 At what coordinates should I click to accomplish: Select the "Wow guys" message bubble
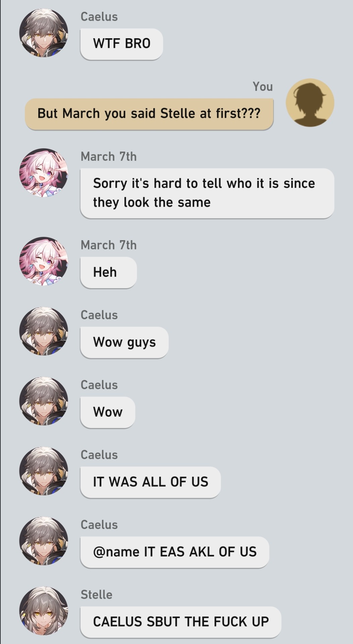pyautogui.click(x=124, y=342)
